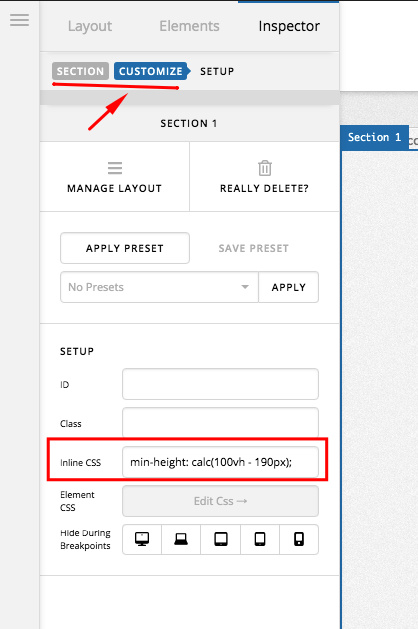The image size is (418, 629).
Task: Click the Manage Layout lines icon
Action: tap(115, 168)
